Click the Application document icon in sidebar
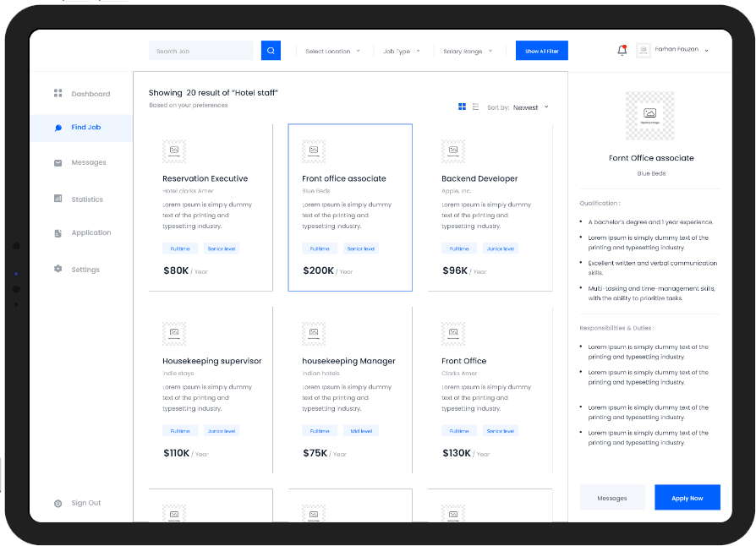Image resolution: width=756 pixels, height=546 pixels. [58, 232]
